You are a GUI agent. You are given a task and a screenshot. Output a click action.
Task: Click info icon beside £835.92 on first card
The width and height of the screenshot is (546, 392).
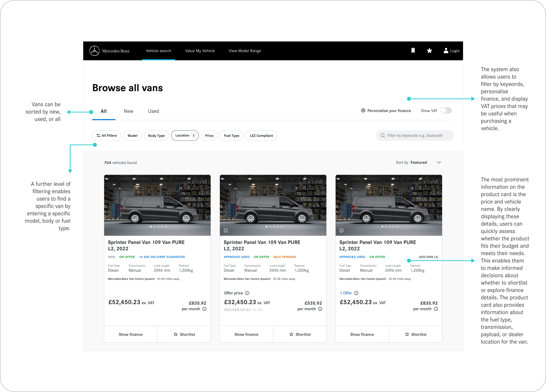pos(204,309)
